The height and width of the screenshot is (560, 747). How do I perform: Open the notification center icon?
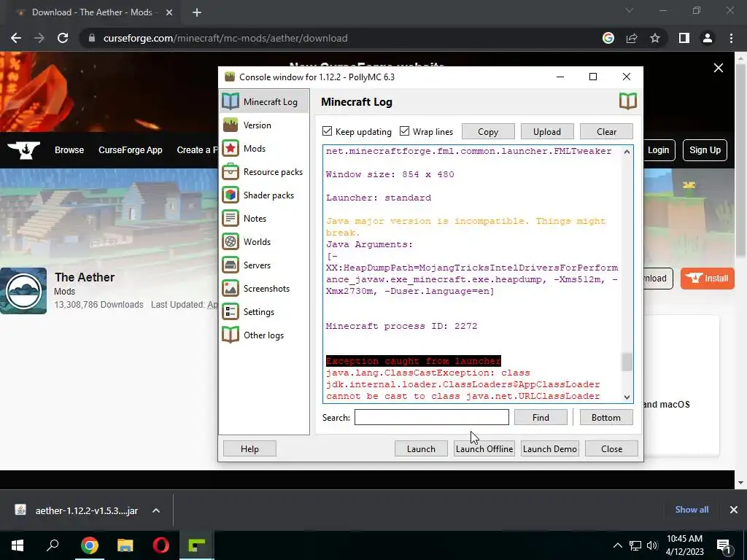click(x=724, y=545)
